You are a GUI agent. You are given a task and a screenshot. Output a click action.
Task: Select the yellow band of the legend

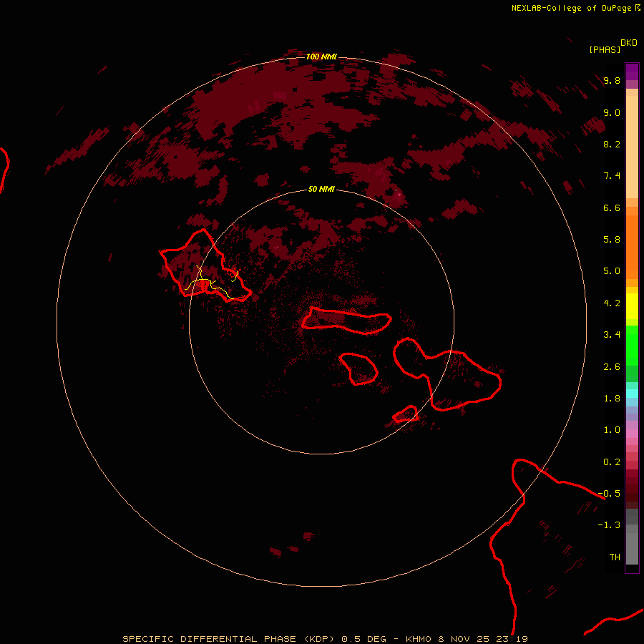[x=632, y=306]
